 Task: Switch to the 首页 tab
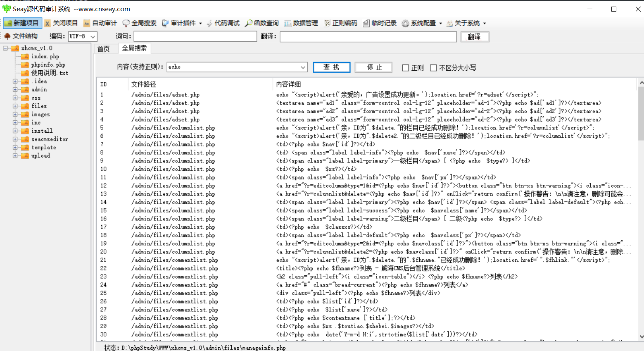[103, 49]
